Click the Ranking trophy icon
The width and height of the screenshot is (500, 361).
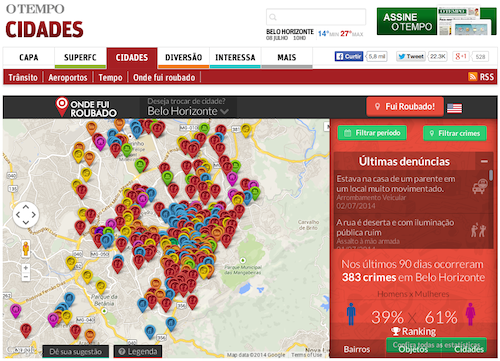pyautogui.click(x=396, y=331)
